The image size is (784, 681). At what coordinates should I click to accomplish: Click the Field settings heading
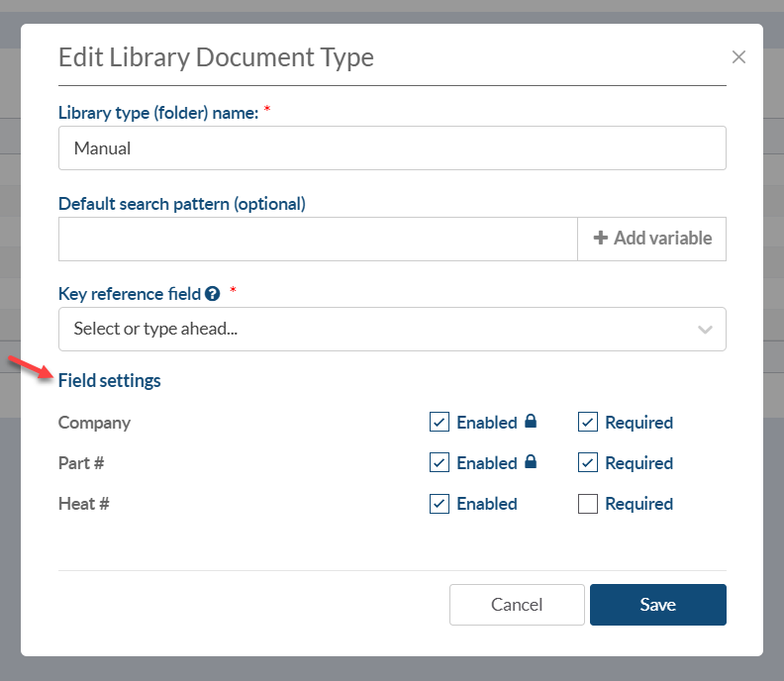point(109,380)
